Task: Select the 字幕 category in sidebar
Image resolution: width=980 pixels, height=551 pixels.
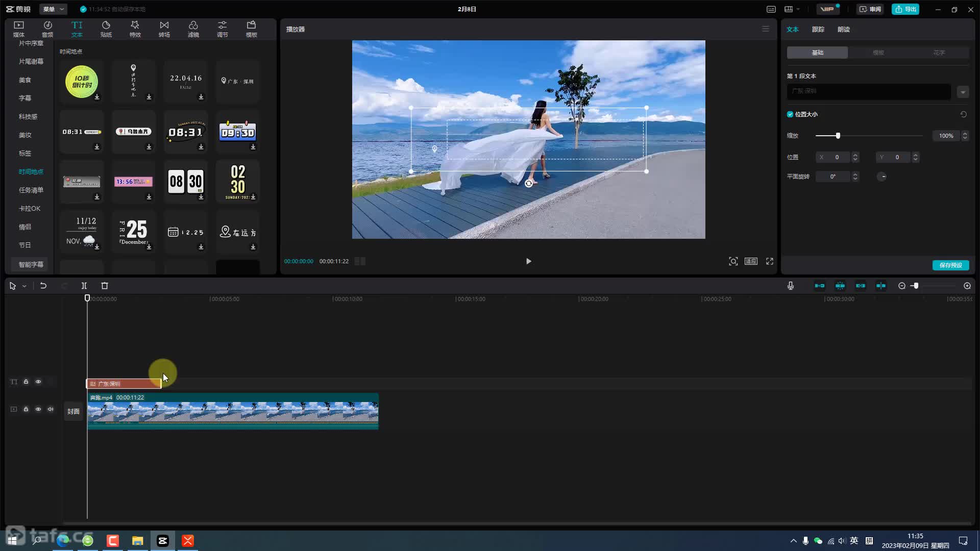Action: pos(25,98)
